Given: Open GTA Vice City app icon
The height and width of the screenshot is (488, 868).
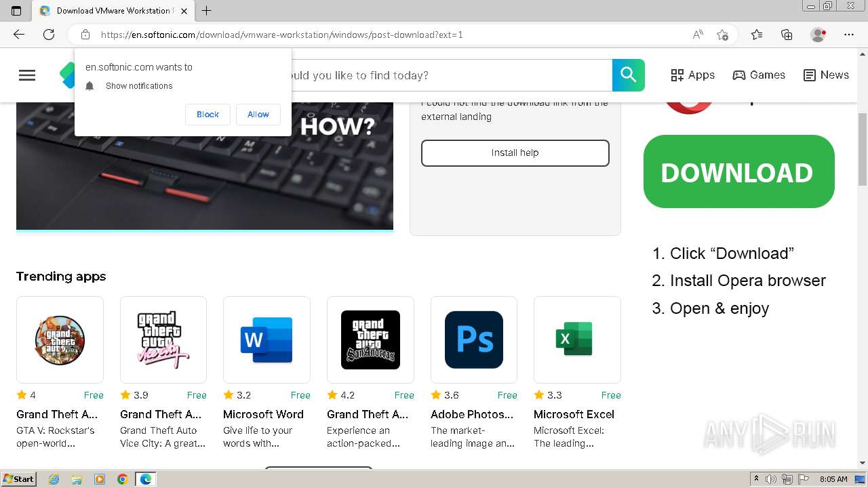Looking at the screenshot, I should coord(163,340).
